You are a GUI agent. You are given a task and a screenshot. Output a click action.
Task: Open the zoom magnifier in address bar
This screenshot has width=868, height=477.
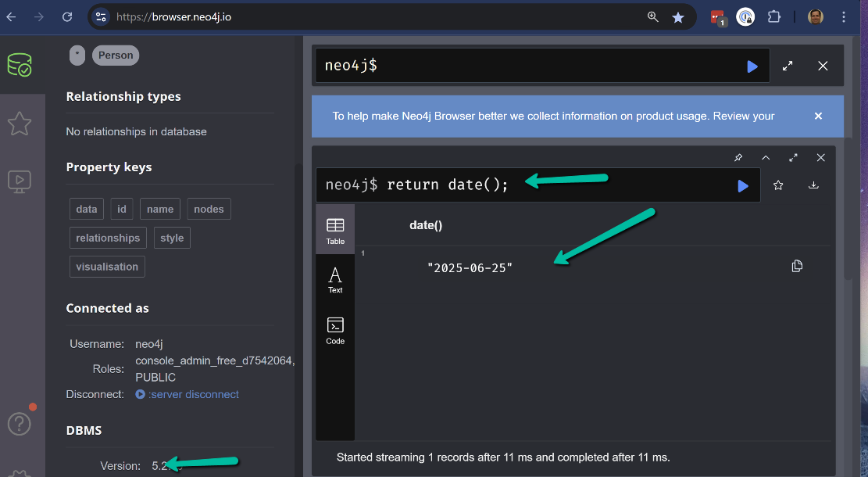(653, 17)
